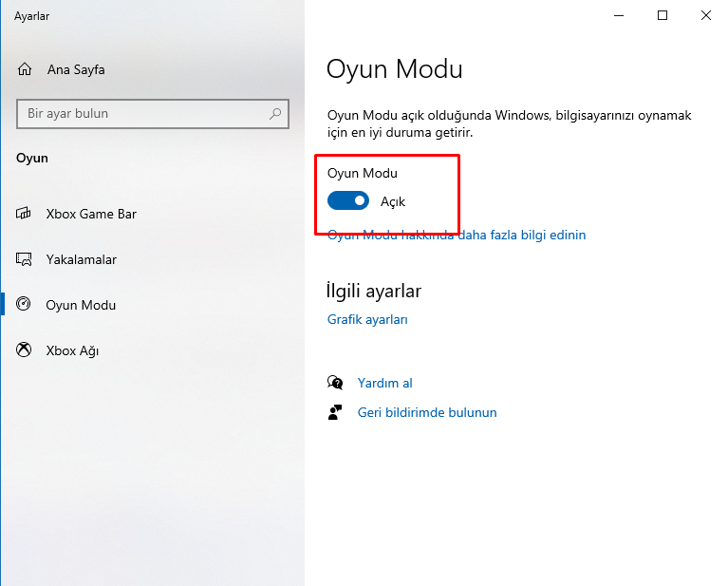Click the magnifier icon in search box
The height and width of the screenshot is (586, 728).
275,113
